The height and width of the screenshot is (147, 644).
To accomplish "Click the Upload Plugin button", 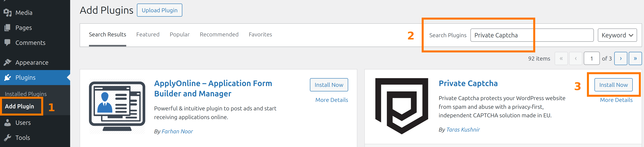I will [x=159, y=10].
